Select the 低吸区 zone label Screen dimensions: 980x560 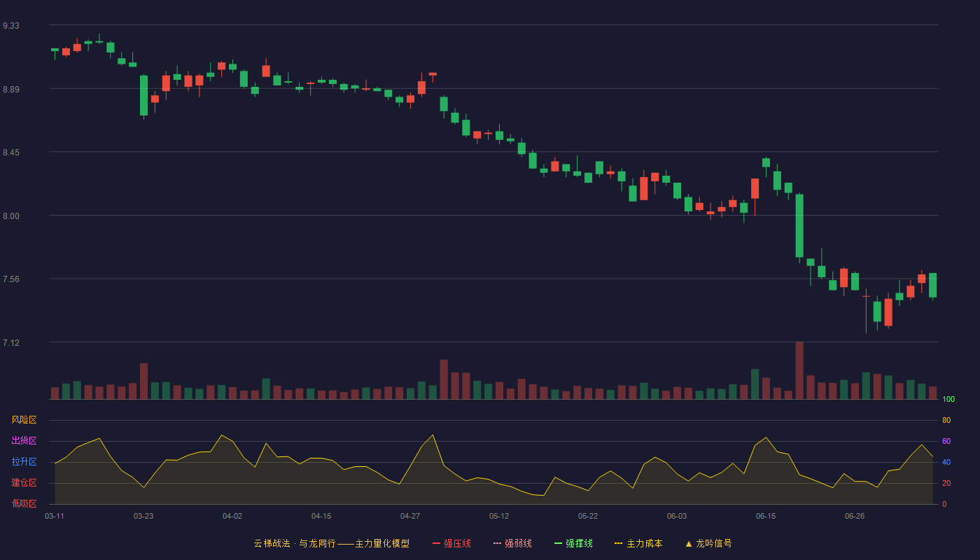[24, 503]
